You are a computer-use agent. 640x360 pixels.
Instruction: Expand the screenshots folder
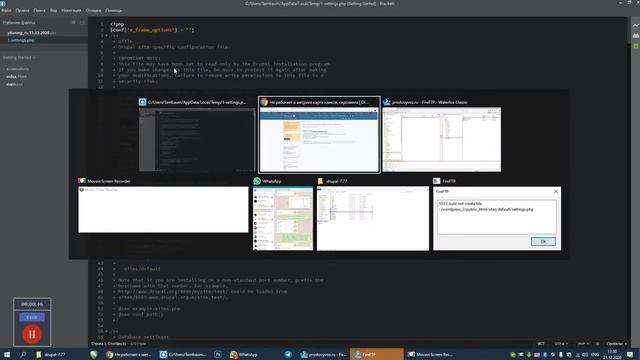point(16,69)
